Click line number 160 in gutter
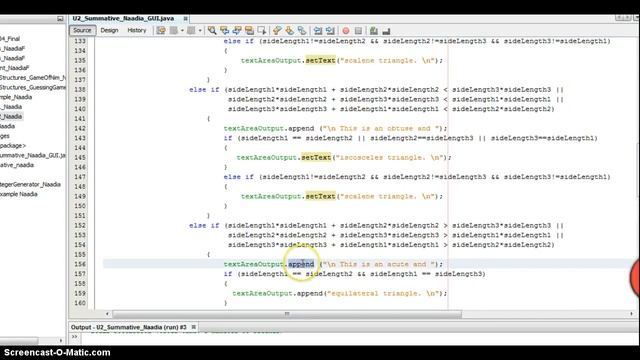The height and width of the screenshot is (360, 640). (x=80, y=303)
